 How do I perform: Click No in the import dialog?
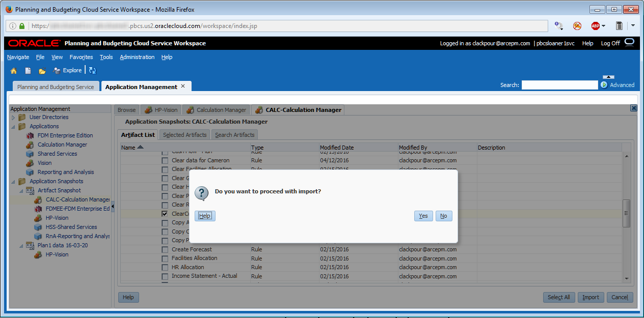(444, 216)
